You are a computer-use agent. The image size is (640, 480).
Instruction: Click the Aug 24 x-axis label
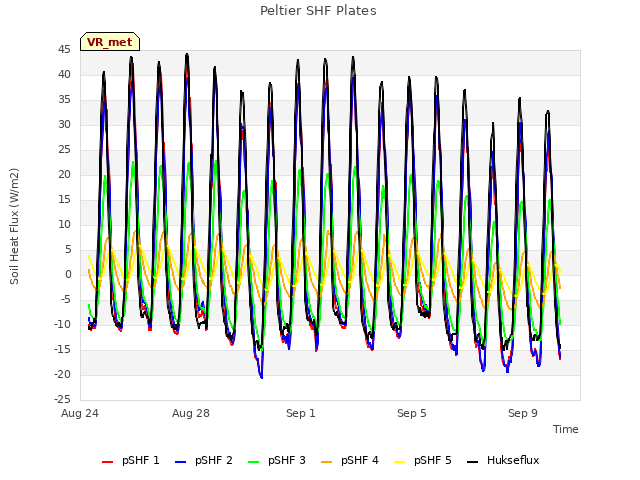(80, 413)
